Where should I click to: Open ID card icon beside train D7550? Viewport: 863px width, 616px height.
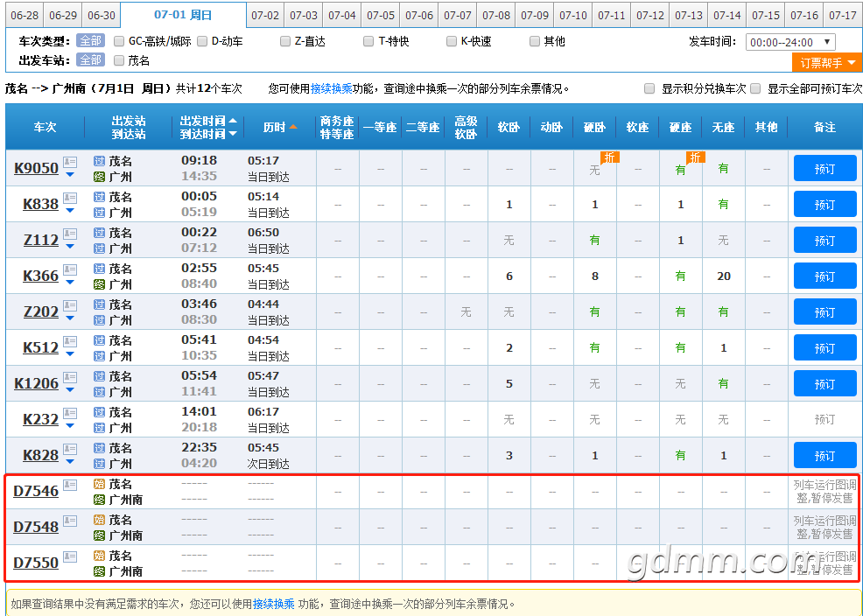click(70, 556)
